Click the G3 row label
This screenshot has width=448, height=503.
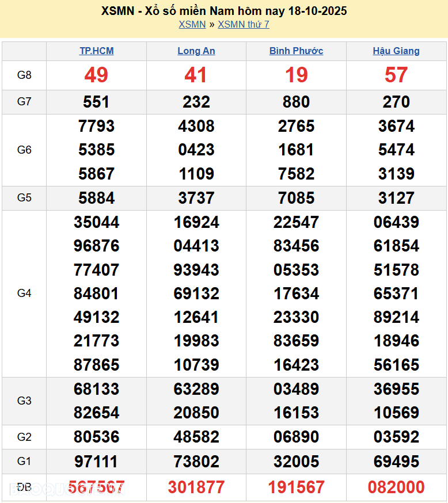[x=24, y=401]
